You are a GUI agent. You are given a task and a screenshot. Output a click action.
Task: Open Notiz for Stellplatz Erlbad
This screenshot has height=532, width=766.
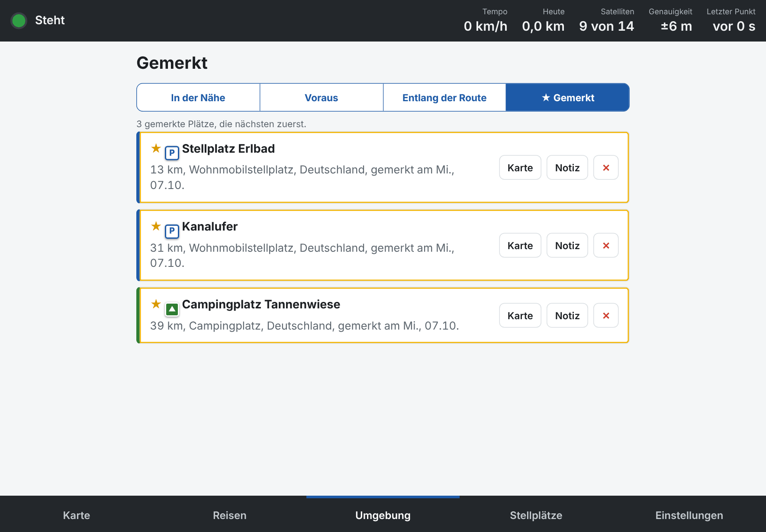click(x=567, y=167)
